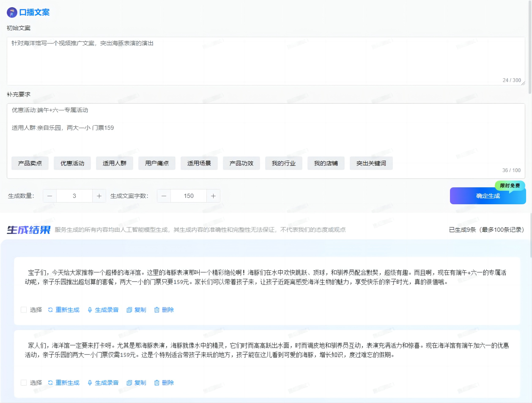The image size is (532, 403).
Task: Copy the first generated script
Action: coord(136,310)
